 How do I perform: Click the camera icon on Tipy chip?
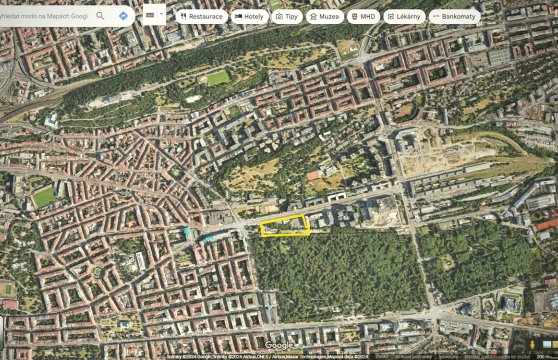pyautogui.click(x=279, y=16)
